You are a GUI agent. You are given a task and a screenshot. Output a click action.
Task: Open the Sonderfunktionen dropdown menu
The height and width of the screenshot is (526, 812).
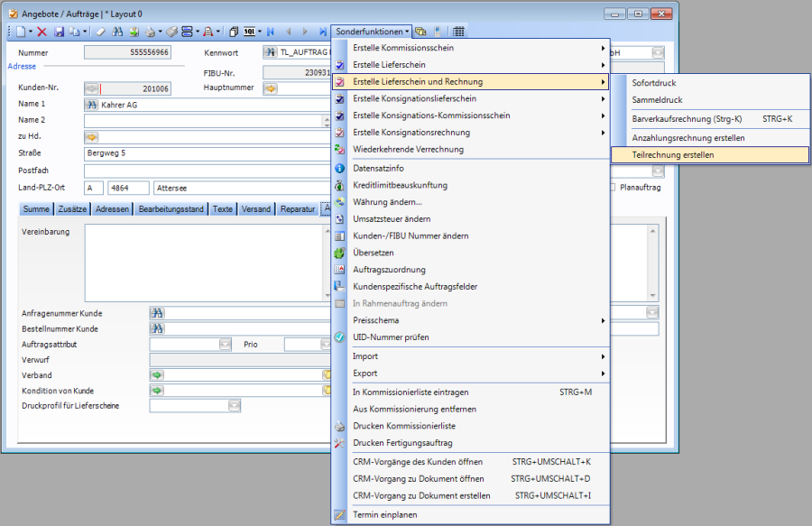click(372, 32)
